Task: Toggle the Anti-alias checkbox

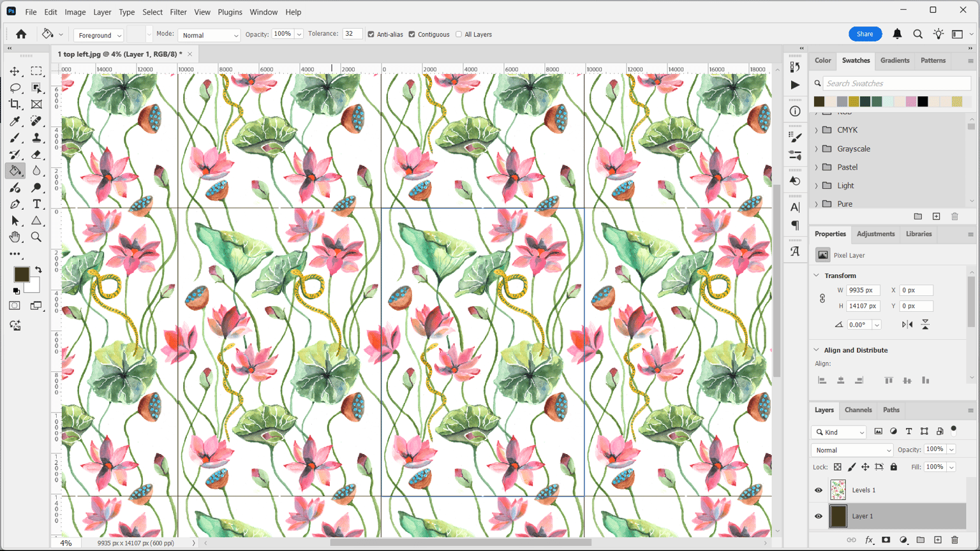Action: pos(371,34)
